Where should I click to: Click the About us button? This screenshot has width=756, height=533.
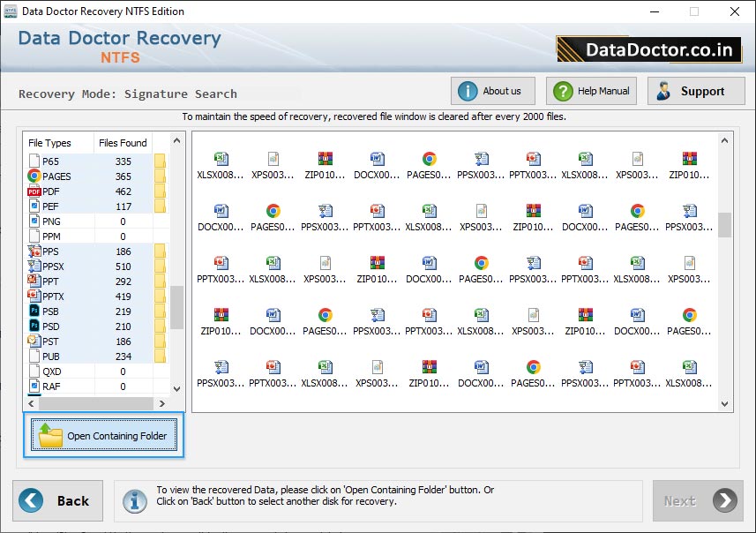(492, 90)
